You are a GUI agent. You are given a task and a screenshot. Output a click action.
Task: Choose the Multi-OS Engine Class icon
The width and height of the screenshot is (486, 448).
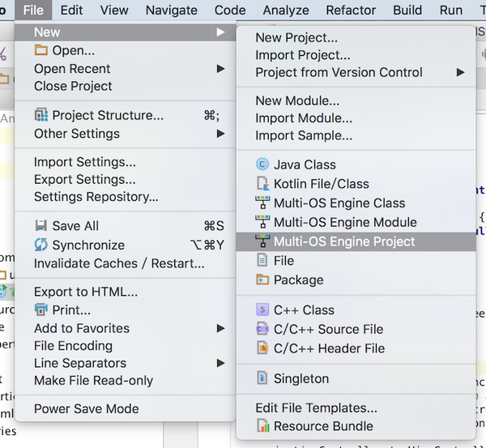coord(262,203)
